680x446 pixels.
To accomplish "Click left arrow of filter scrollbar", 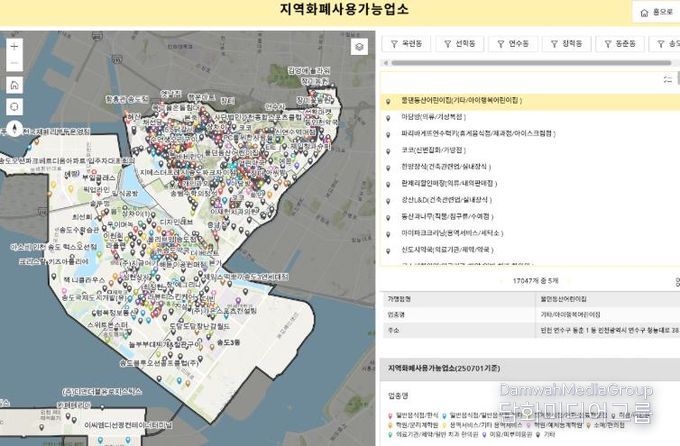I will click(x=386, y=63).
